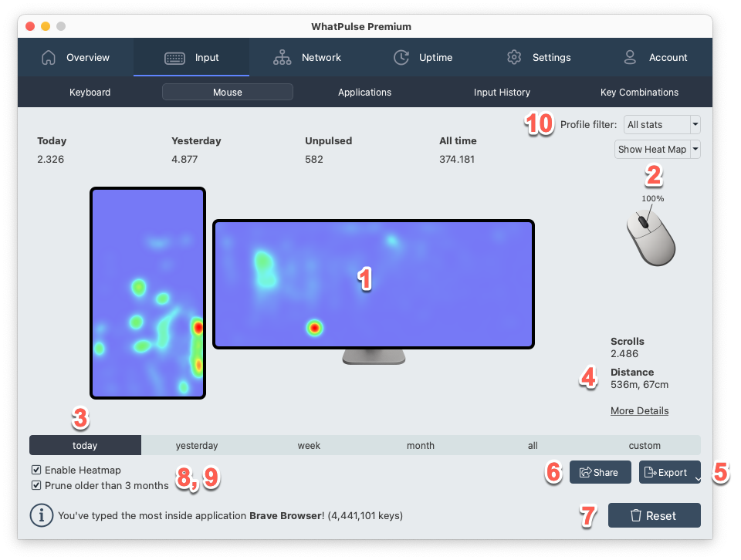Click the Reset button
Viewport: 741px width, 560px height.
tap(654, 515)
